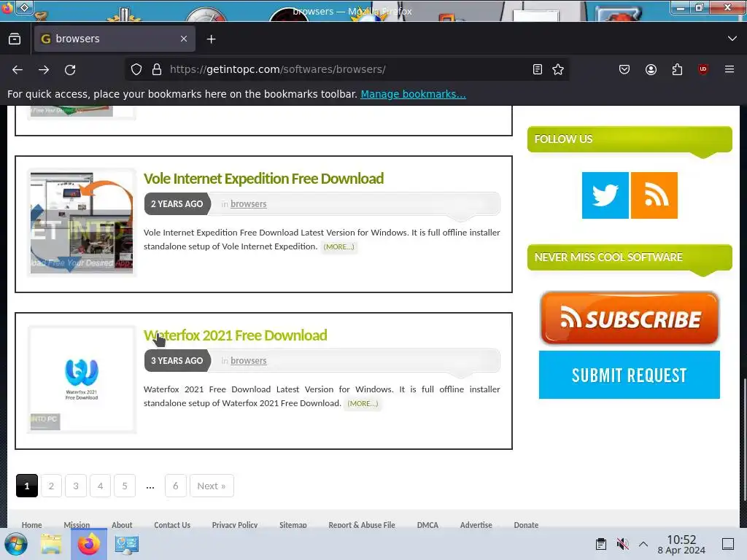Viewport: 747px width, 560px height.
Task: Open Waterfox 2021 Free Download title
Action: click(x=236, y=335)
